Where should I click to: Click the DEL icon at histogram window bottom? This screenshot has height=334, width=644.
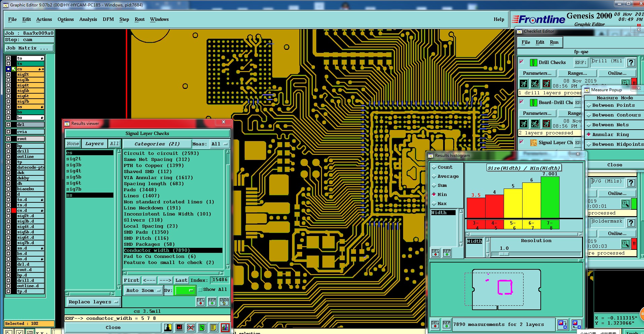click(x=435, y=324)
